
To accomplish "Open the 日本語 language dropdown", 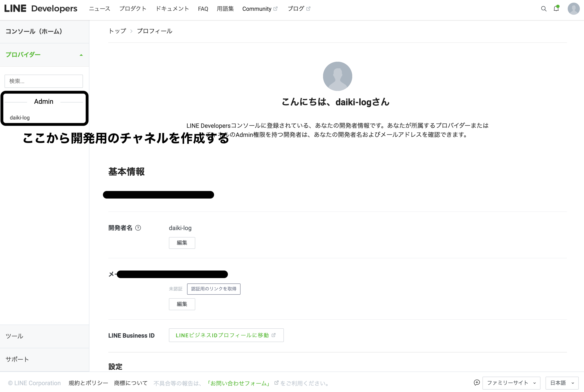I will 562,383.
